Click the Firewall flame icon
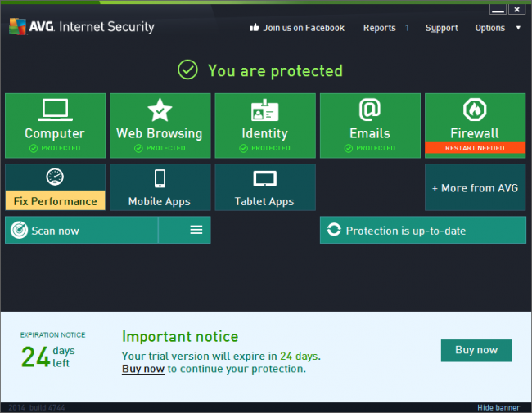The image size is (532, 413). (x=475, y=110)
